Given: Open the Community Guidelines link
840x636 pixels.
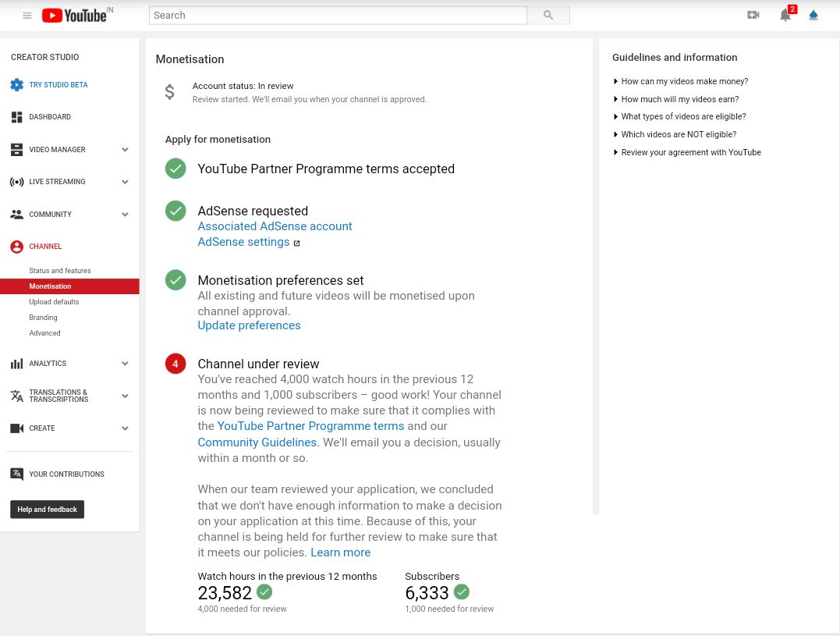Looking at the screenshot, I should tap(257, 442).
